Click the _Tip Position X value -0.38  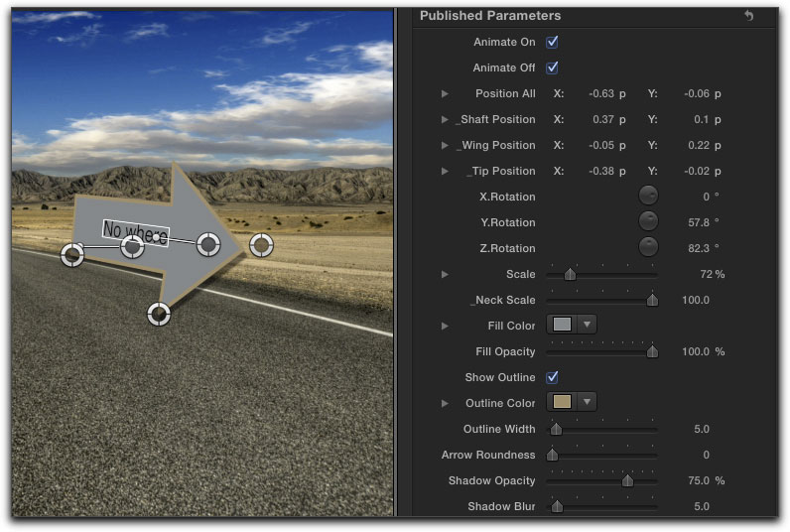601,171
